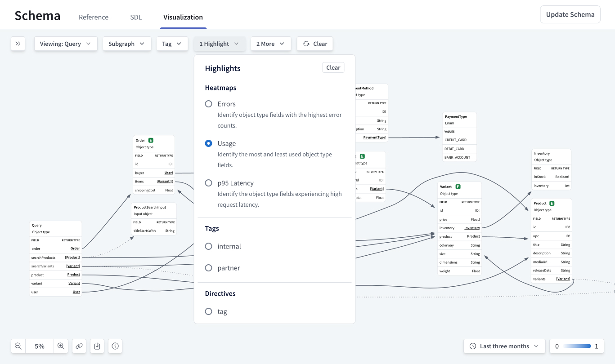615x364 pixels.
Task: Collapse the 1 Highlight dropdown
Action: tap(220, 44)
